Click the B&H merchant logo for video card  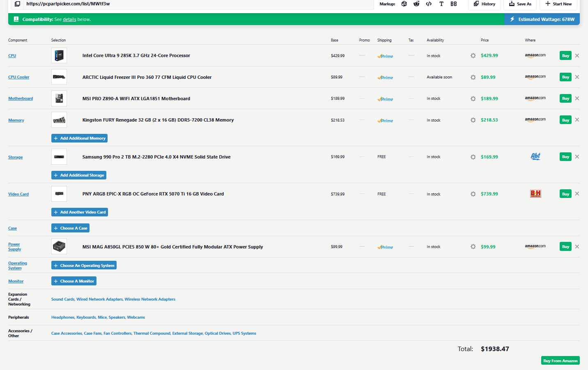point(535,193)
